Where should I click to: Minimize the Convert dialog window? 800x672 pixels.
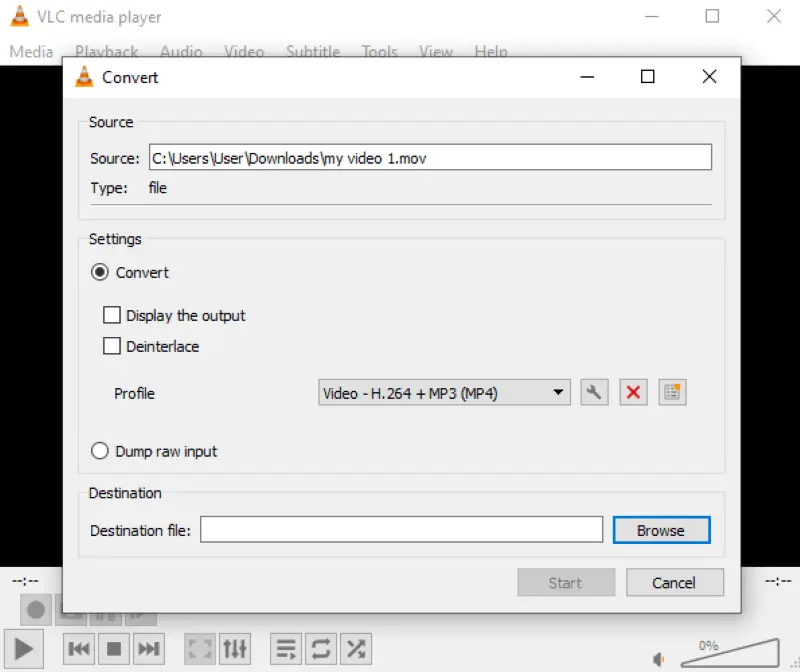(x=587, y=77)
